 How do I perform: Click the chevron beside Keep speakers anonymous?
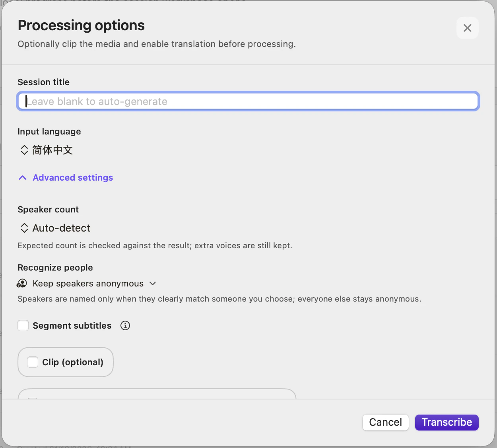click(x=153, y=283)
